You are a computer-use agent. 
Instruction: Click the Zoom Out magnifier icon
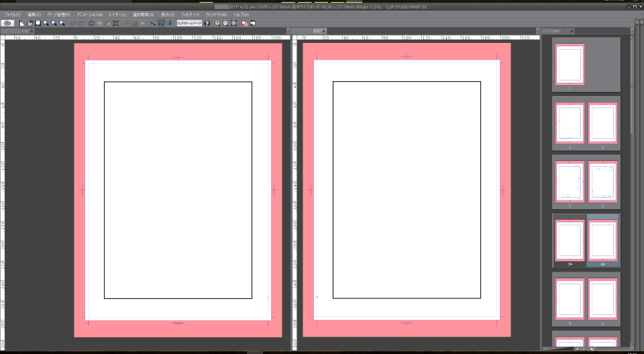[225, 23]
